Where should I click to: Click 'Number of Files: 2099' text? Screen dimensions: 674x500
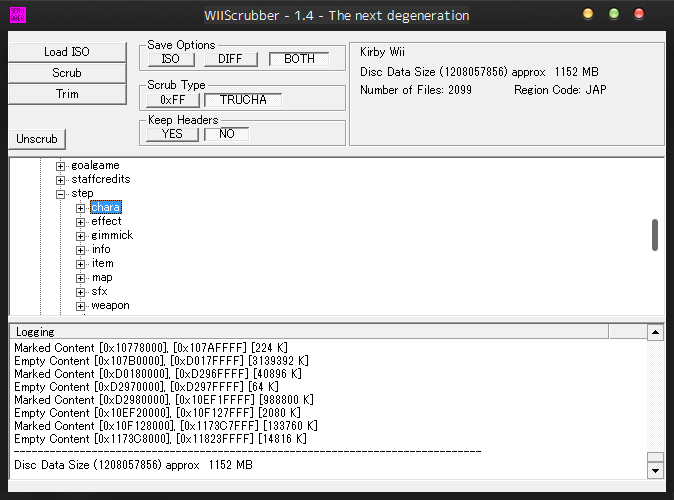pos(416,90)
